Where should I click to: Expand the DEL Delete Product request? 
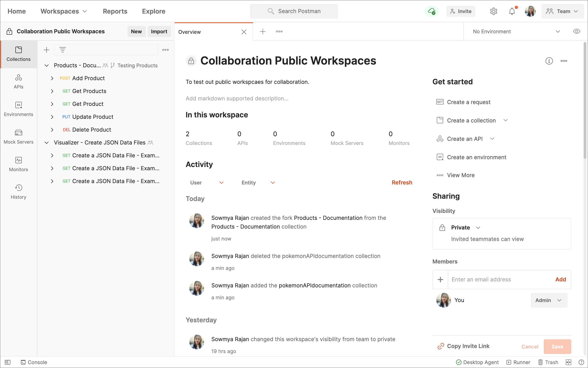(x=52, y=130)
